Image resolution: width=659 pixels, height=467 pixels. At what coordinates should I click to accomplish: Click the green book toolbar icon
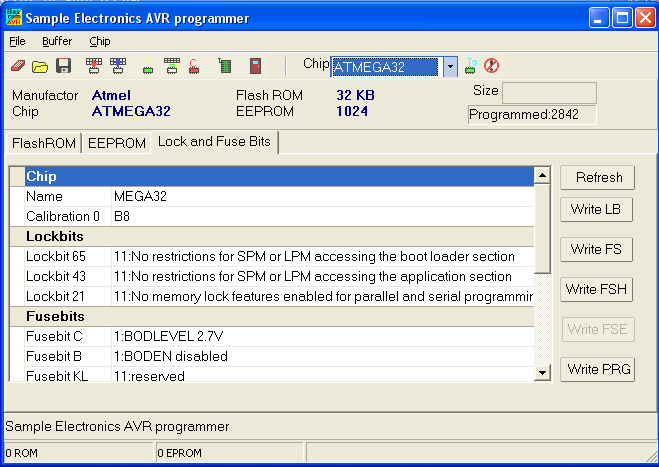[225, 67]
